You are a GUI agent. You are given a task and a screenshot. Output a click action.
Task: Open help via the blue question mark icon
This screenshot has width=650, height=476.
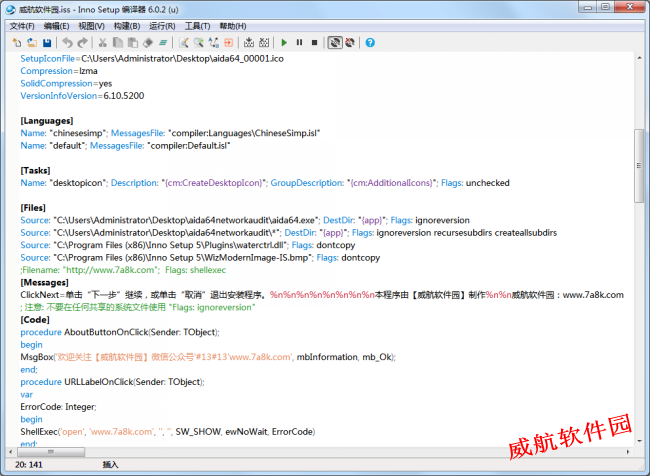[370, 43]
